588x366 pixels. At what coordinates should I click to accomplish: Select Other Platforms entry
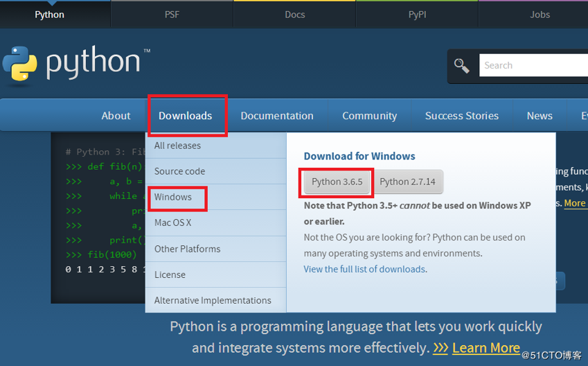click(215, 249)
